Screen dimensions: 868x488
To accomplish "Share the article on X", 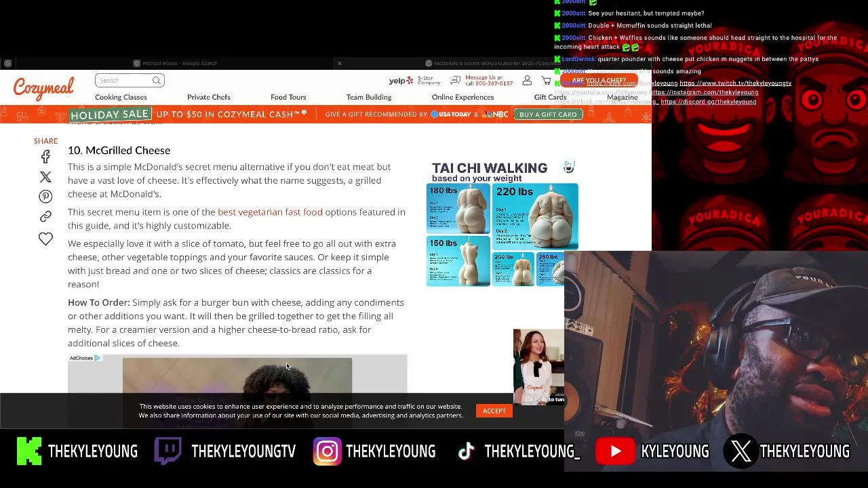I will pyautogui.click(x=45, y=177).
